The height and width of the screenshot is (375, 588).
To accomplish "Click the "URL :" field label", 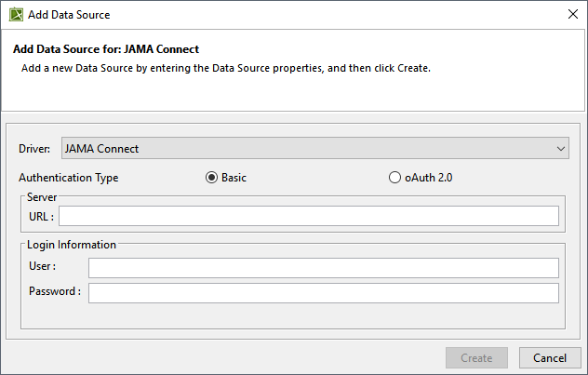I will tap(41, 217).
